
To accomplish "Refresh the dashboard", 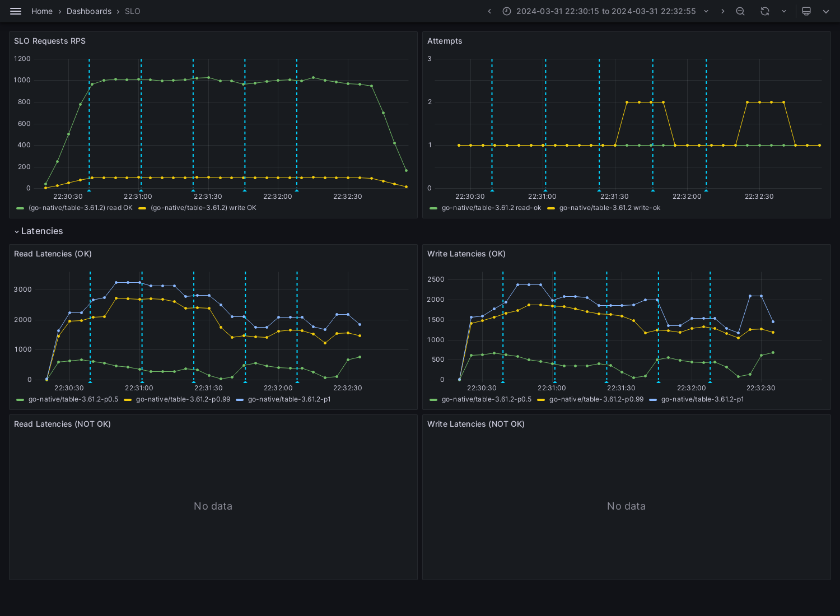I will (765, 11).
